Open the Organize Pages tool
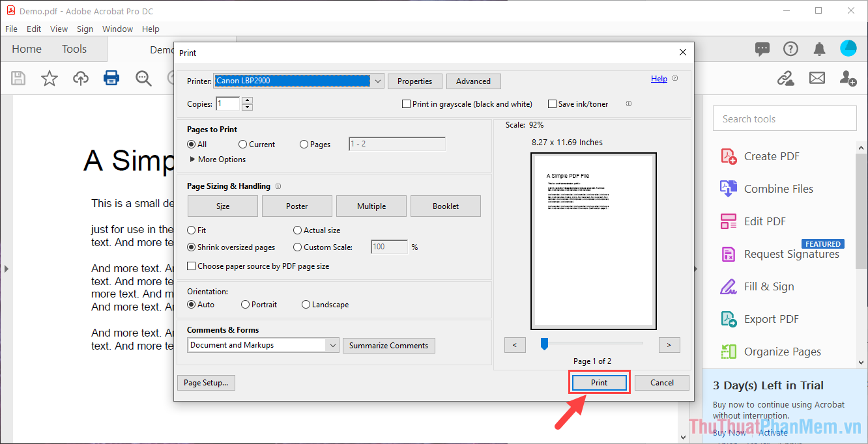 point(771,352)
